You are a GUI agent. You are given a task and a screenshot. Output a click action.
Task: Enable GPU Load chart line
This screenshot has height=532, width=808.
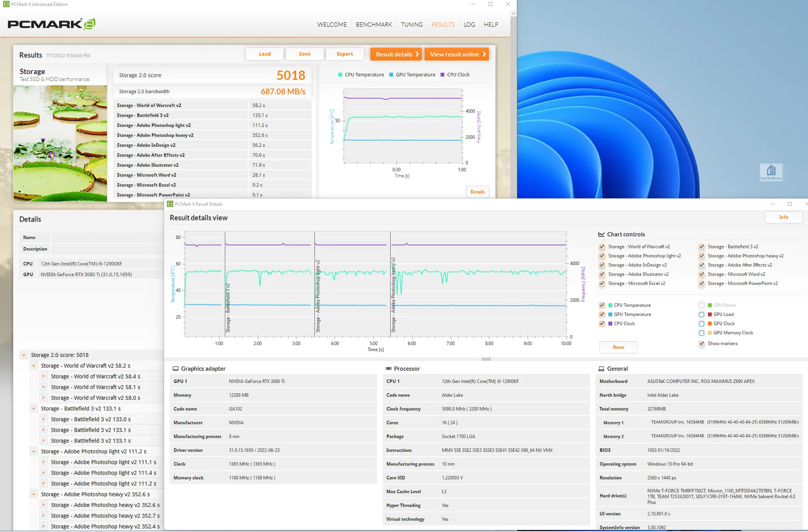(x=702, y=315)
